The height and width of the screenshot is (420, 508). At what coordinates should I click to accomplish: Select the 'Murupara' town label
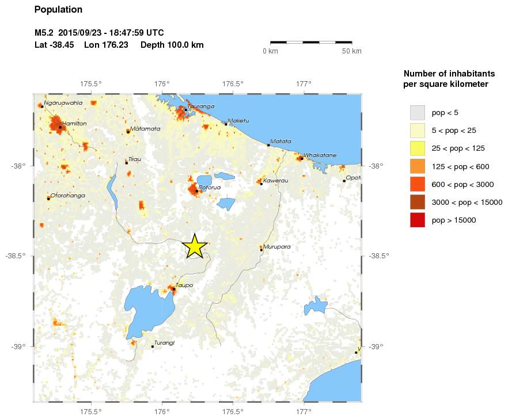pyautogui.click(x=276, y=247)
